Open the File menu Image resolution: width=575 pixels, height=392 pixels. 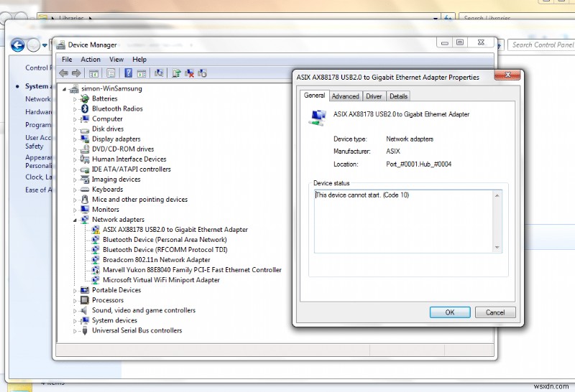point(67,60)
